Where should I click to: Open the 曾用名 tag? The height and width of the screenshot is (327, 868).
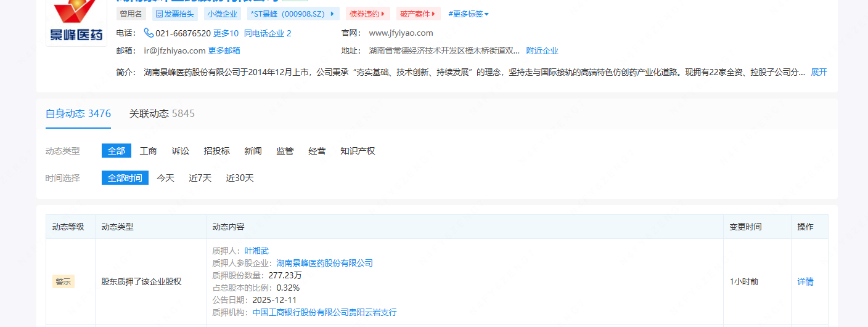click(131, 14)
